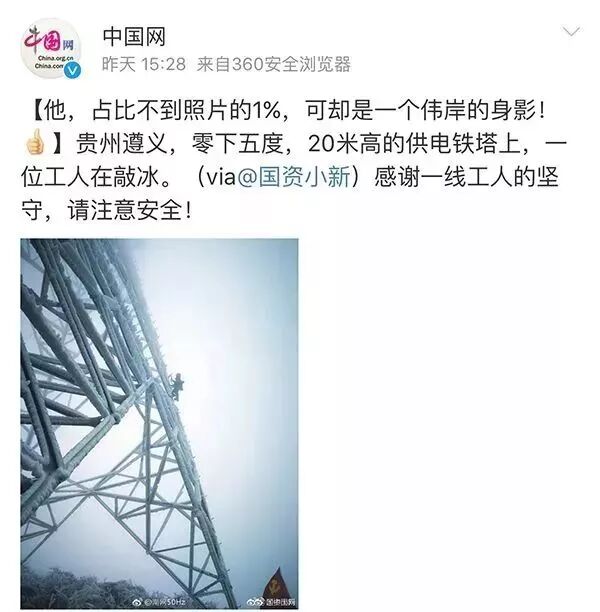Click the blue verified V badge
Viewport: 600px width, 612px height.
tap(73, 70)
